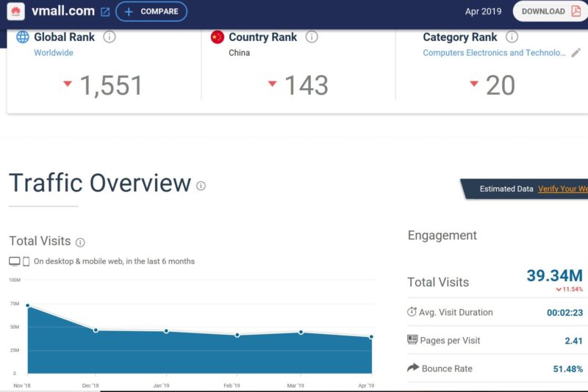Select category rank value 20

pyautogui.click(x=501, y=85)
